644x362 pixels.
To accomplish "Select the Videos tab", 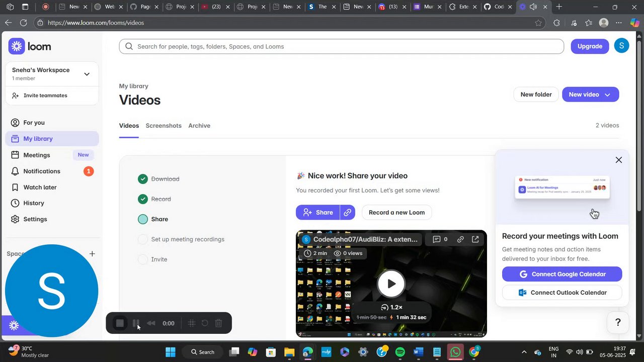I will (129, 126).
